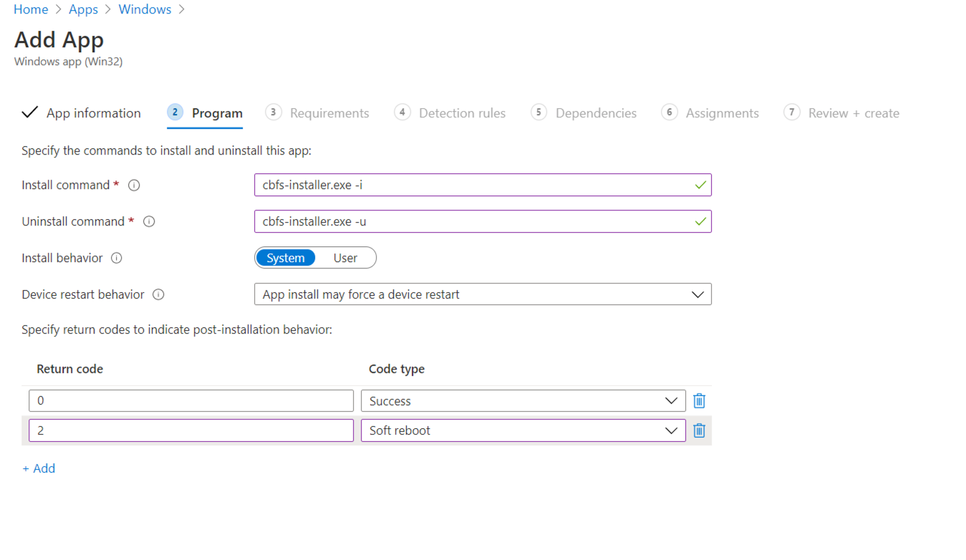Click info icon next to Install command
This screenshot has height=560, width=966.
click(134, 185)
